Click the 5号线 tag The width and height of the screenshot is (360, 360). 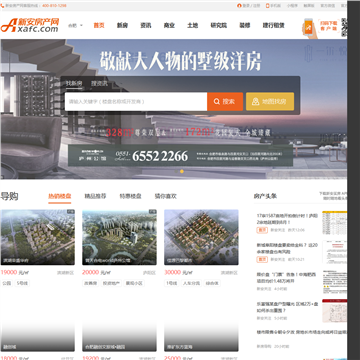[22, 283]
